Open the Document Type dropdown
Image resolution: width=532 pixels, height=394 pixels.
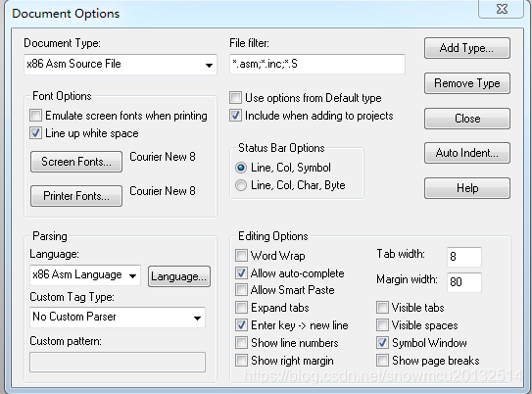pyautogui.click(x=121, y=64)
